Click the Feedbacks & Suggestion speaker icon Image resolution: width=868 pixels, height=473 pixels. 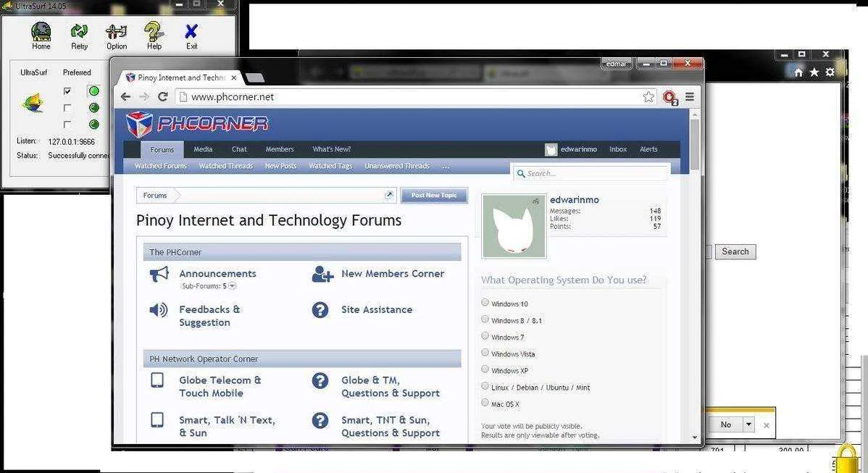[x=159, y=310]
